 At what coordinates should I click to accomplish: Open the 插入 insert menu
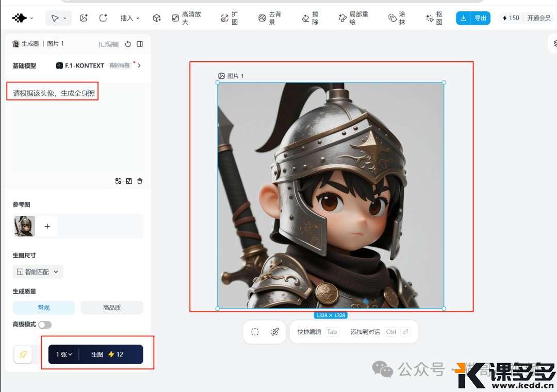click(129, 18)
